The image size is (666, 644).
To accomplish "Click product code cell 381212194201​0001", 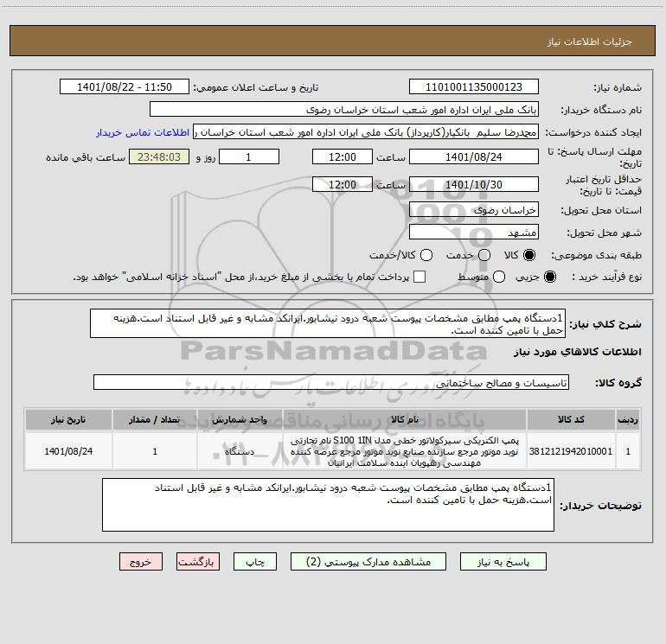I will point(571,451).
